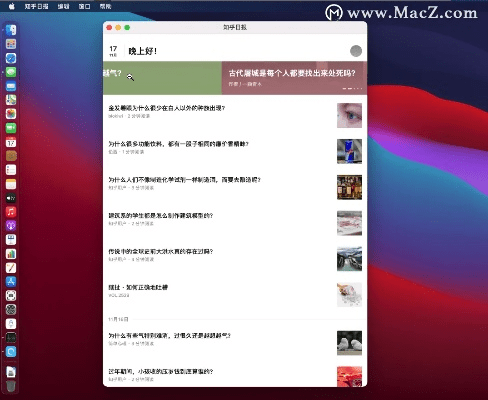Viewport: 488px width, 400px height.
Task: Open the green featured banner card
Action: pos(162,78)
